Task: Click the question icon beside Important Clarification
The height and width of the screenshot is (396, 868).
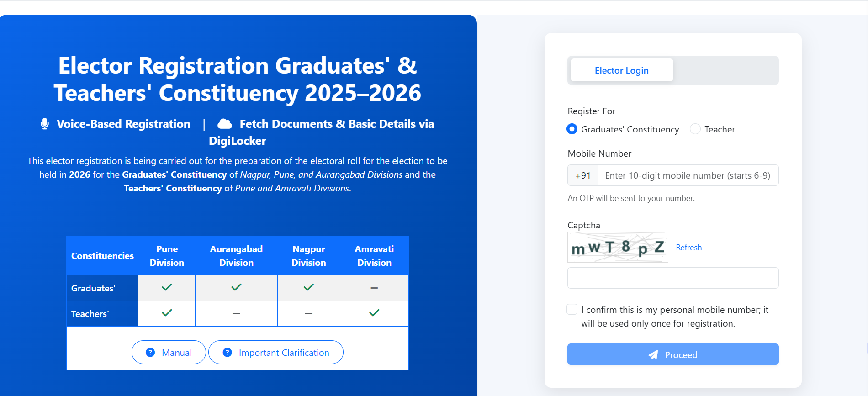Action: pyautogui.click(x=227, y=353)
